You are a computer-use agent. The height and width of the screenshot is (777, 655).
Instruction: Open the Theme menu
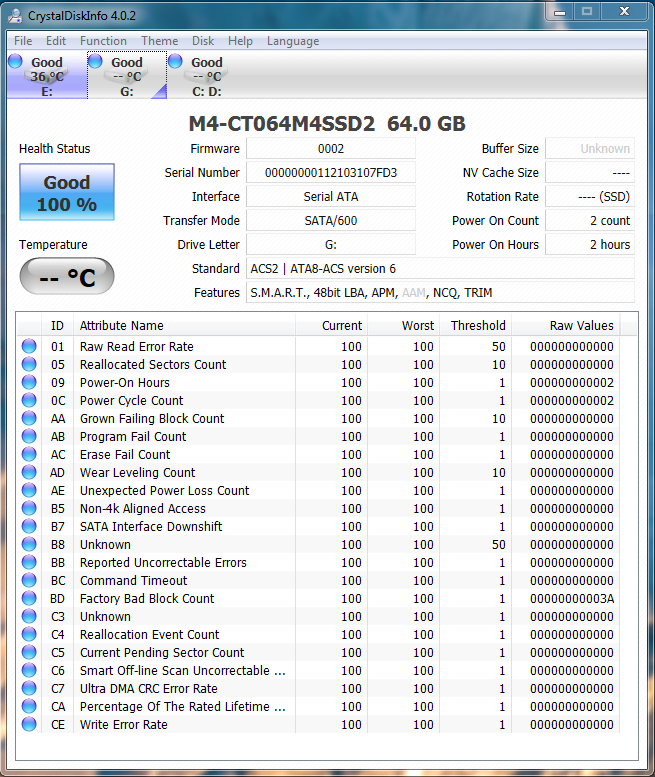point(159,41)
